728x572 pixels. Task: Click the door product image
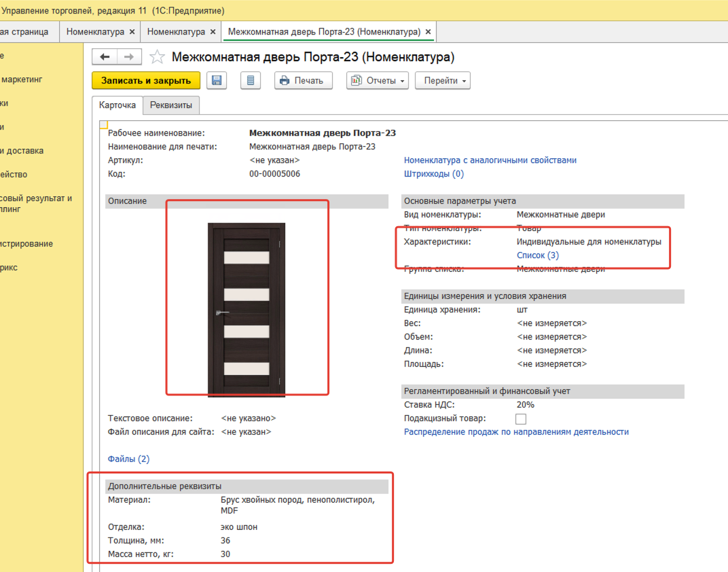pos(247,309)
